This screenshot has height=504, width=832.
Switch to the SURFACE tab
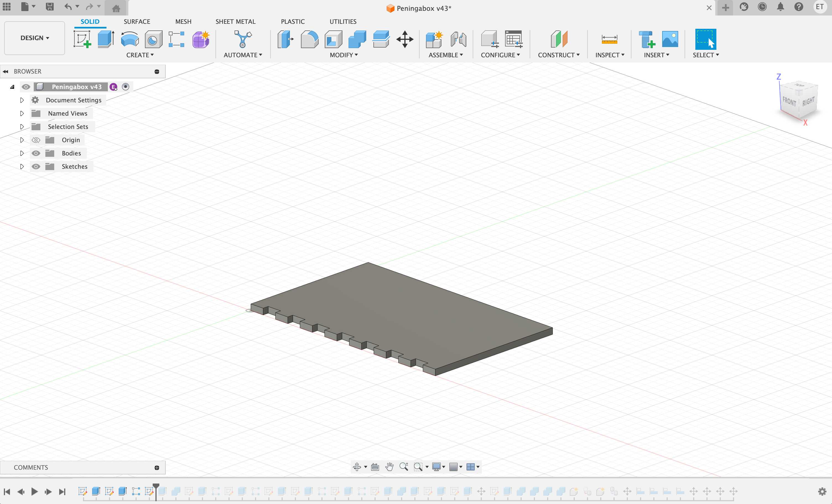[x=137, y=21]
